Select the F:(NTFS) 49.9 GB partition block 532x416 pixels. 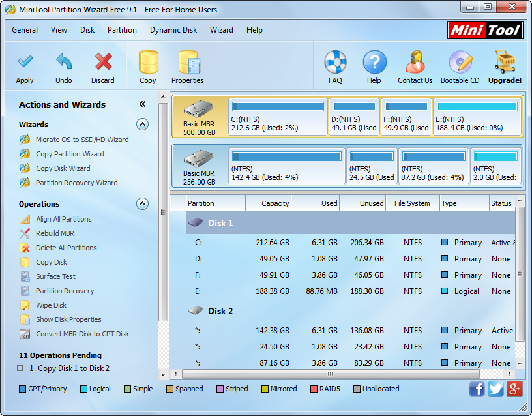(x=406, y=117)
